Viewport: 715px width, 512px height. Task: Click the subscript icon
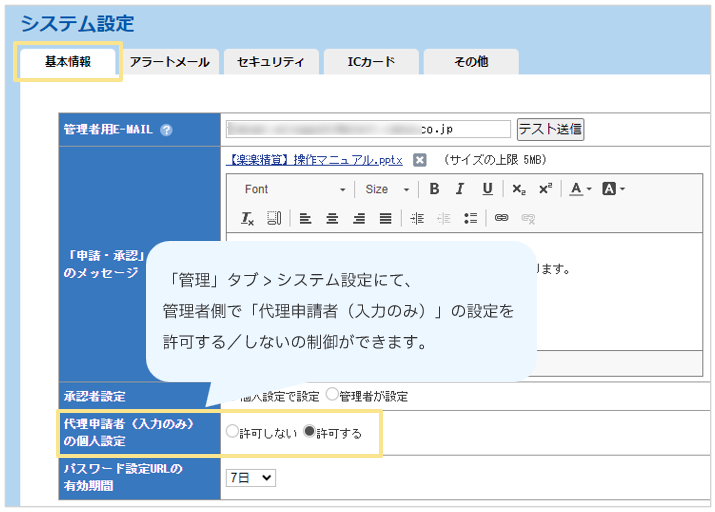518,189
